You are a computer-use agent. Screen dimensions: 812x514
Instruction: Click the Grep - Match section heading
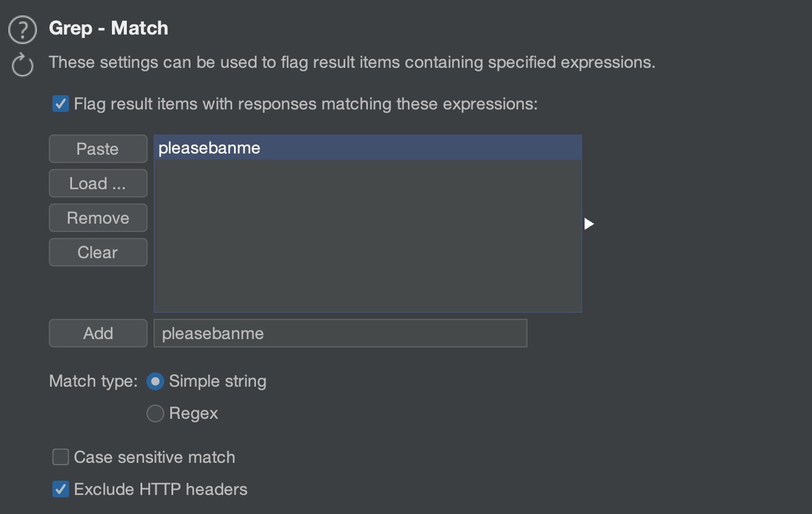click(108, 28)
